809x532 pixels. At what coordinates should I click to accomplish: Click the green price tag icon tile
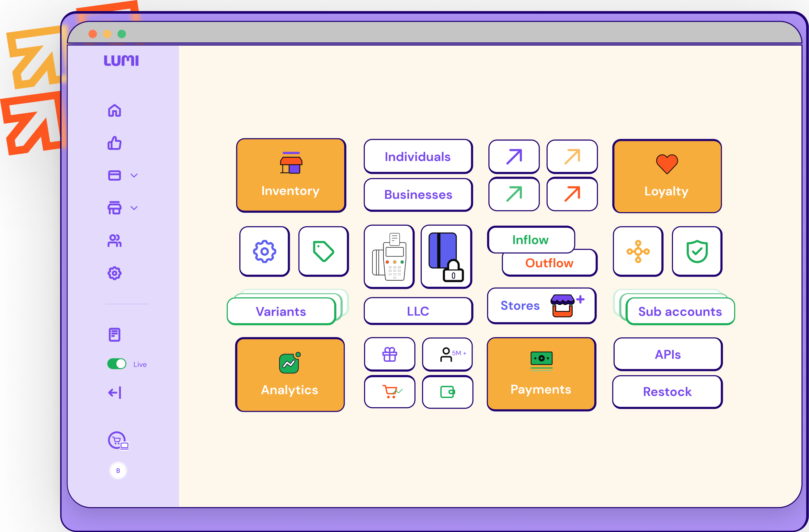[x=323, y=251]
